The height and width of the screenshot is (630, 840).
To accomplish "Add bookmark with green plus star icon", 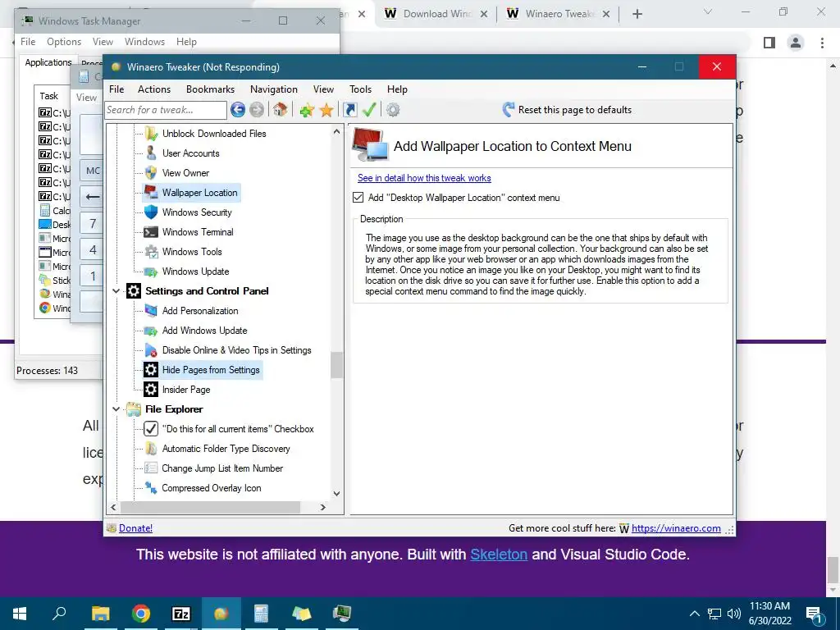I will pos(307,111).
